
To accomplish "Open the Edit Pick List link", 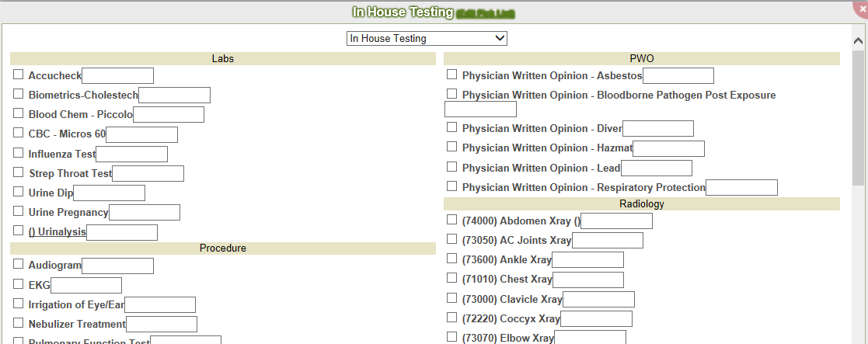I will (x=485, y=13).
